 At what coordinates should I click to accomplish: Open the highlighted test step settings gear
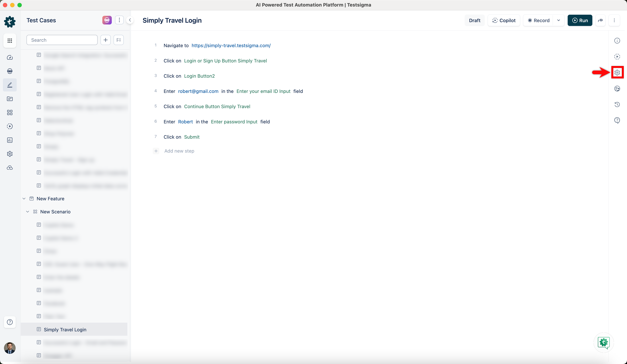click(617, 72)
